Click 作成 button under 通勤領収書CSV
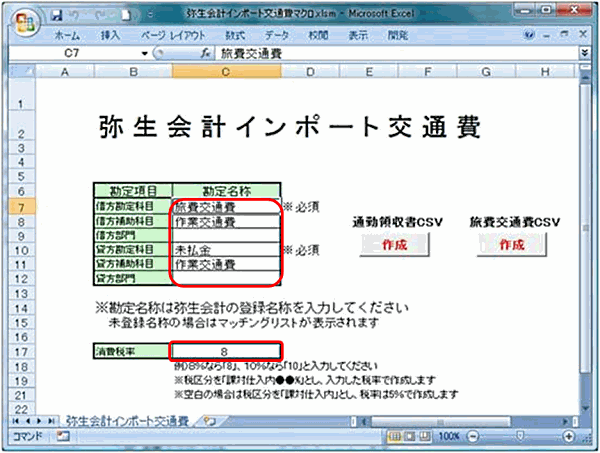600x453 pixels. pyautogui.click(x=395, y=245)
